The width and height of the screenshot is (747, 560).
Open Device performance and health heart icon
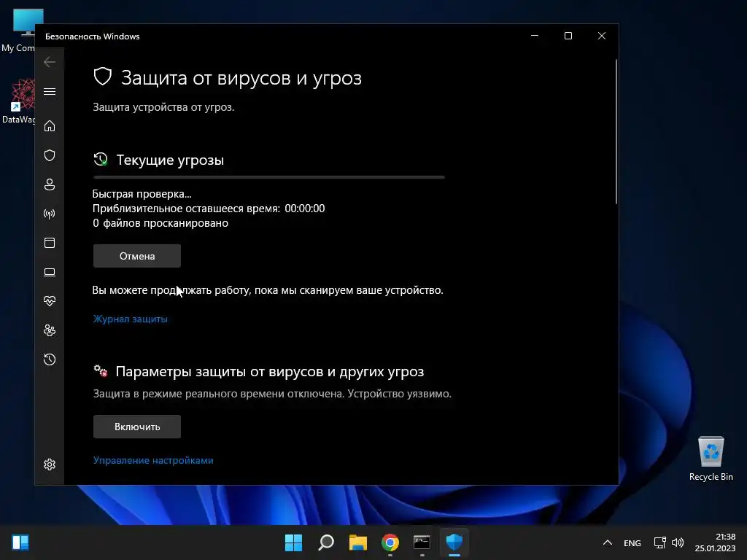50,301
